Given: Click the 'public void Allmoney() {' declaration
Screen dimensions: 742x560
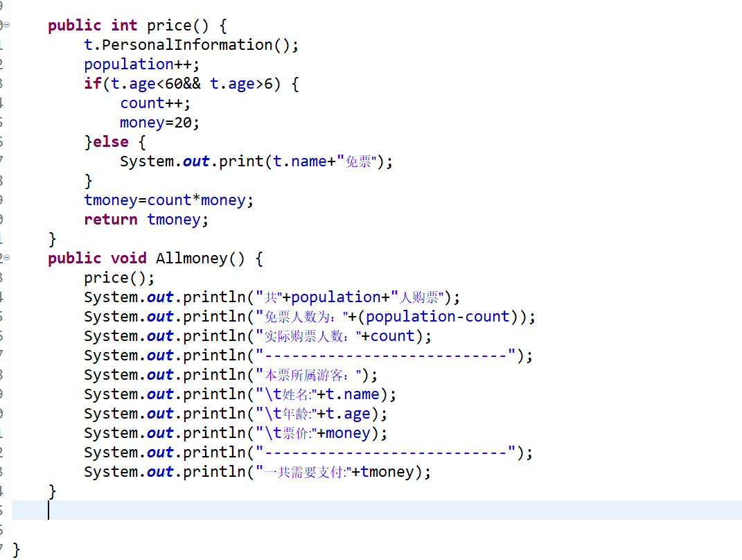Looking at the screenshot, I should coord(155,259).
